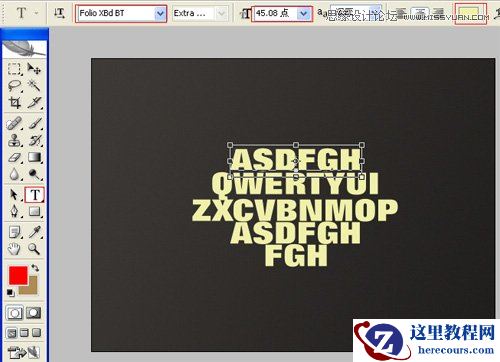This screenshot has width=500, height=362.
Task: Select the Gradient tool
Action: 34,157
